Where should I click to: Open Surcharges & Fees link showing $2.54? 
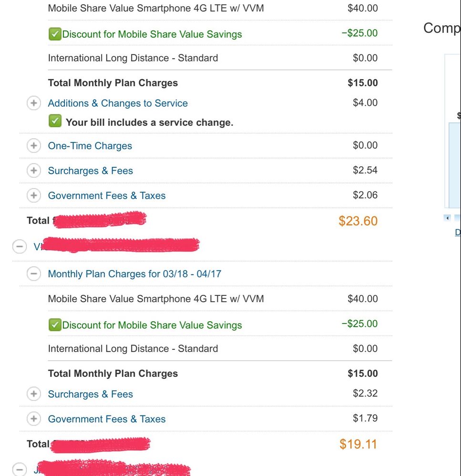91,171
